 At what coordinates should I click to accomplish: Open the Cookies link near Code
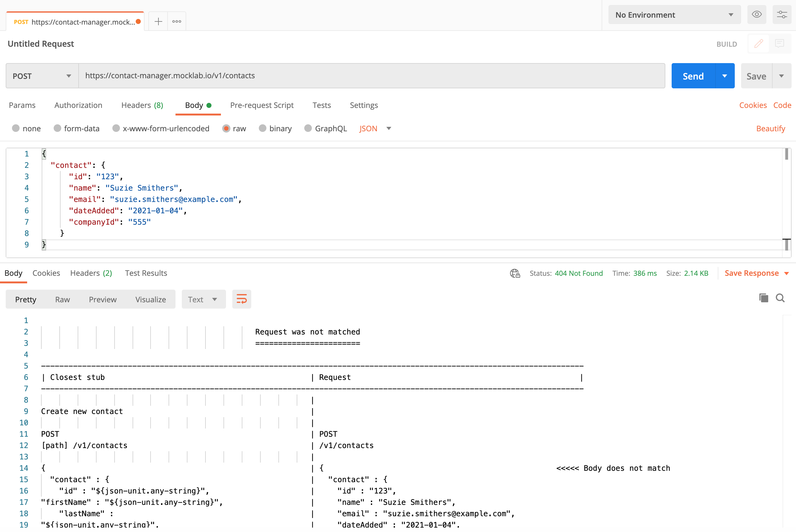click(x=753, y=105)
